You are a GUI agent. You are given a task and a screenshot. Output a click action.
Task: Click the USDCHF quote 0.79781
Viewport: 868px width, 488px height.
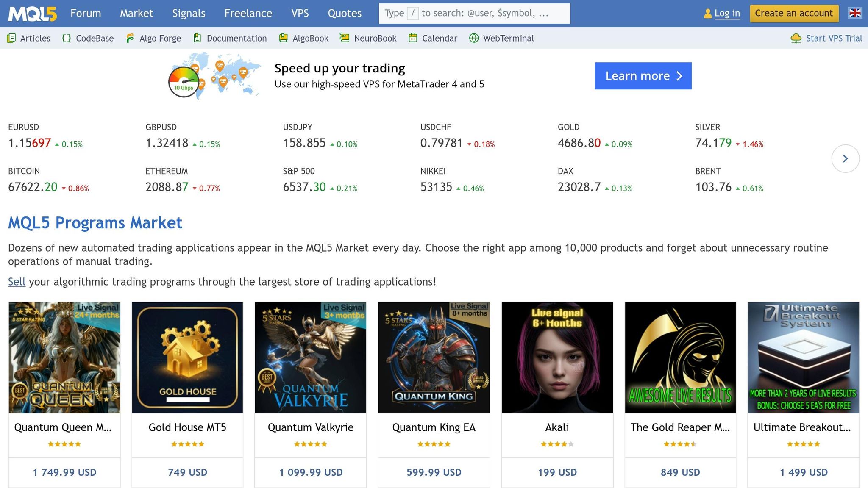[x=442, y=143]
